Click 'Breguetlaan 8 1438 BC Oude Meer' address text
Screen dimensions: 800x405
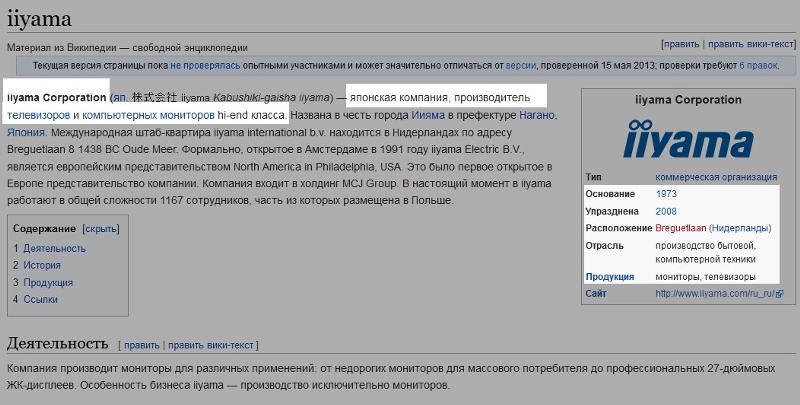(92, 149)
